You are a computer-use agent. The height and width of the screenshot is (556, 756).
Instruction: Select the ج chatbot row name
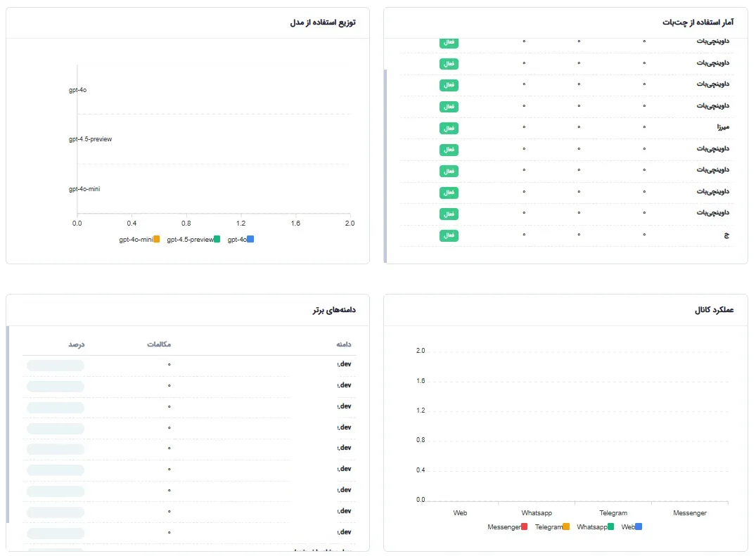pyautogui.click(x=726, y=235)
